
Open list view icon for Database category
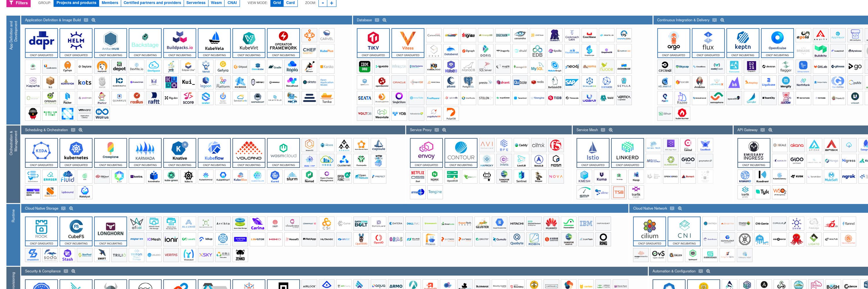click(x=377, y=20)
